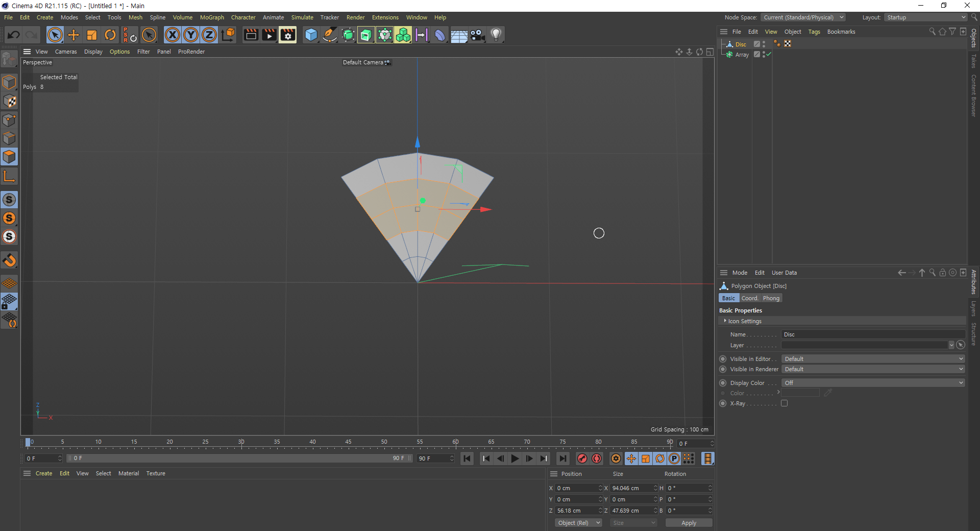
Task: Play the animation forwards
Action: pos(515,458)
